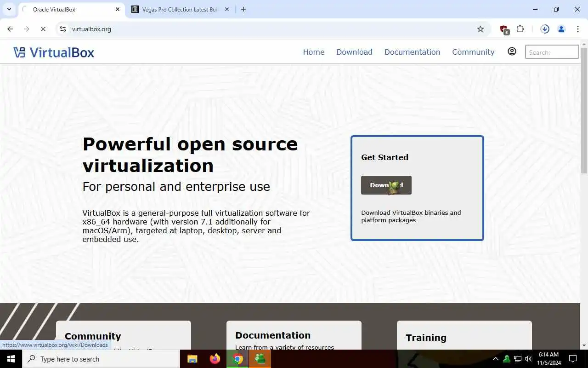Open Documentation in site navigation
The image size is (588, 368).
point(412,52)
